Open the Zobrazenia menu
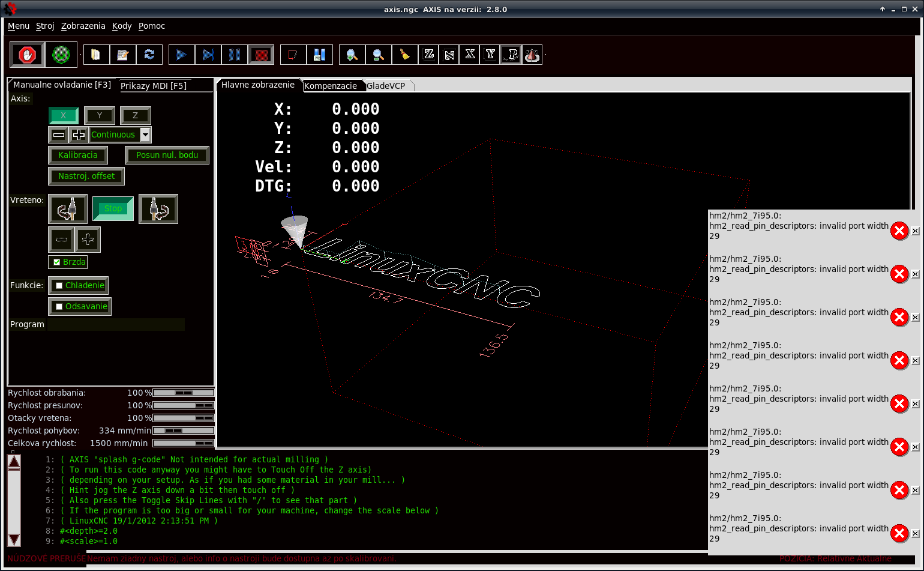This screenshot has width=924, height=571. 83,26
